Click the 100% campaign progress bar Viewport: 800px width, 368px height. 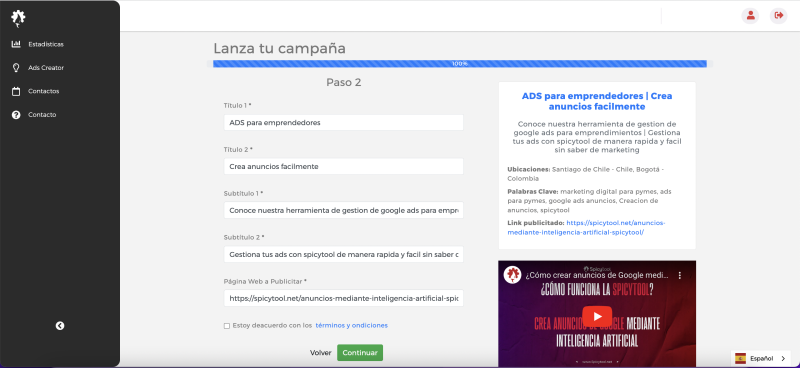[460, 64]
